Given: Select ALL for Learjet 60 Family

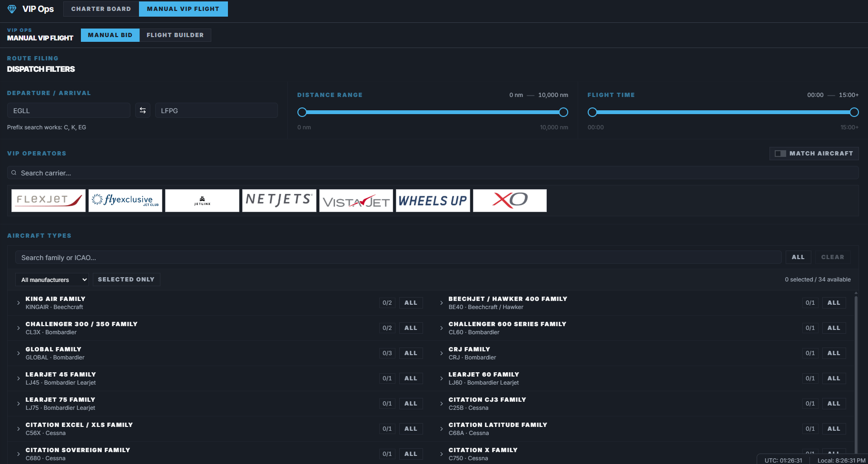Looking at the screenshot, I should coord(834,378).
